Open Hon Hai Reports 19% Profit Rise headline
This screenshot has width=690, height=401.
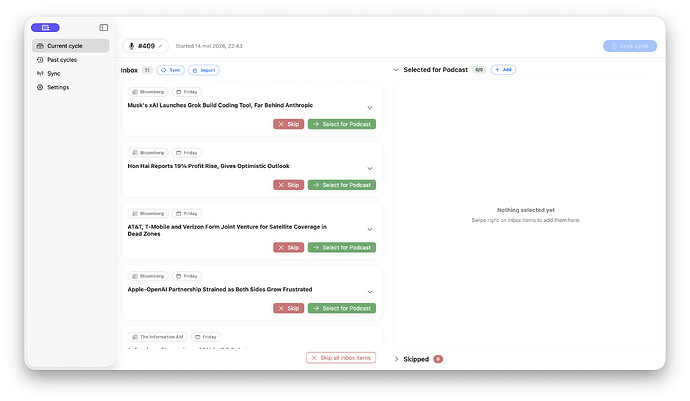point(208,166)
